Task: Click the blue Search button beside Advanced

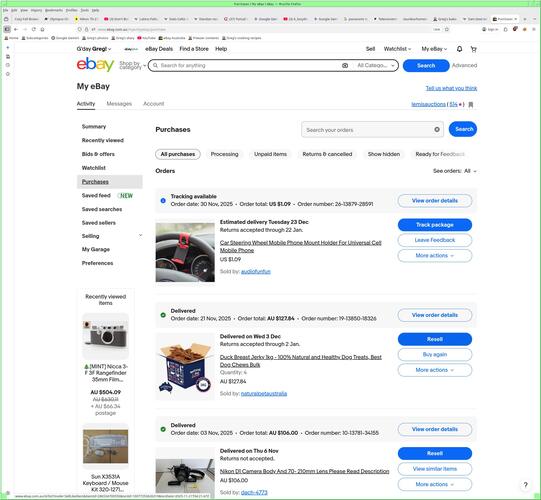Action: point(426,66)
